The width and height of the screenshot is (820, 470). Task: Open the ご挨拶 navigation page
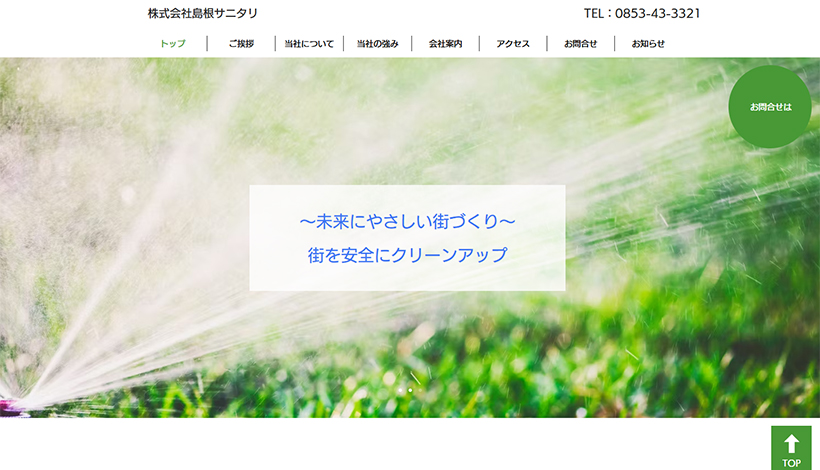(x=241, y=44)
